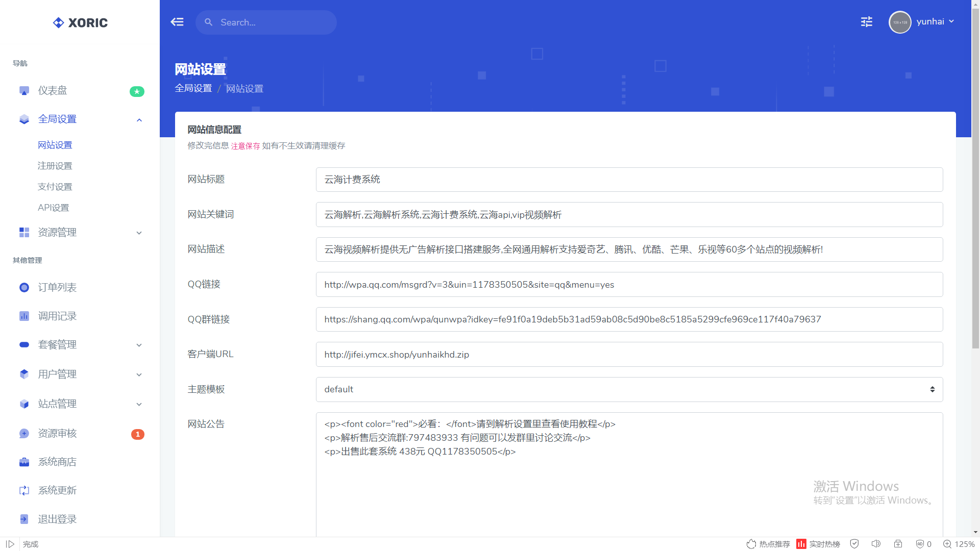Collapse the 全局设置 menu chevron
The image size is (980, 551).
coord(139,120)
